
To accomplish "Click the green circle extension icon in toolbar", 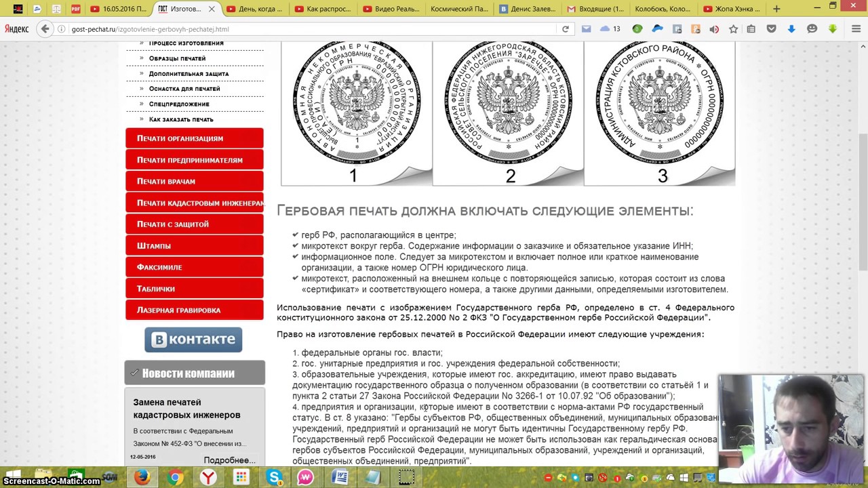I will point(637,29).
